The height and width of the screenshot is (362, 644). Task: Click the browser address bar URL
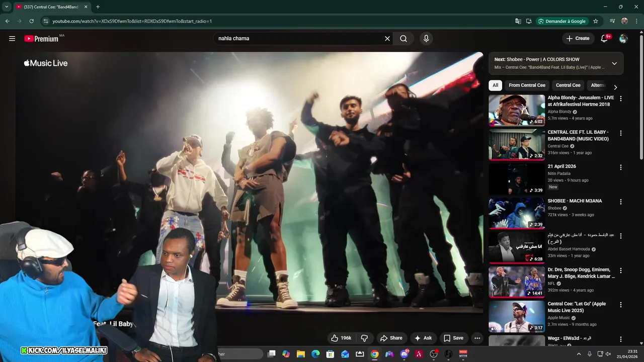pos(132,21)
